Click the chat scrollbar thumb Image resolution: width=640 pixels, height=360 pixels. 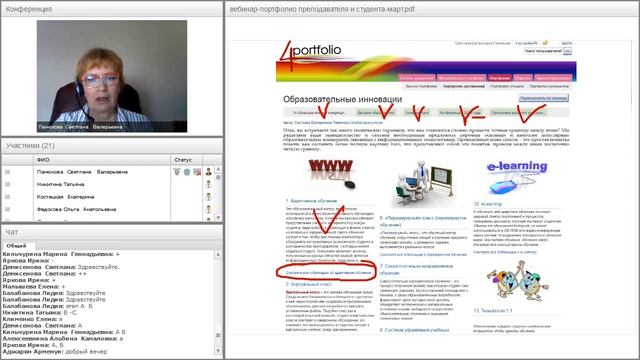point(218,335)
